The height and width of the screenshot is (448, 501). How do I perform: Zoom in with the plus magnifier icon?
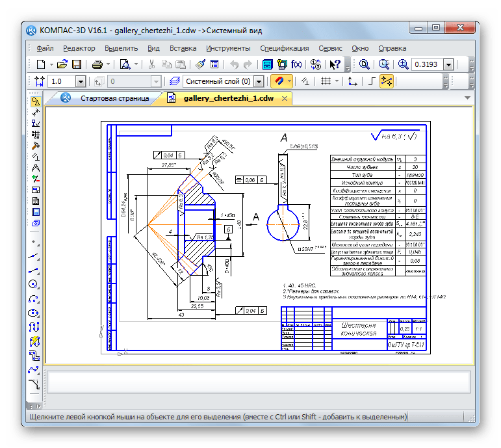[x=403, y=64]
